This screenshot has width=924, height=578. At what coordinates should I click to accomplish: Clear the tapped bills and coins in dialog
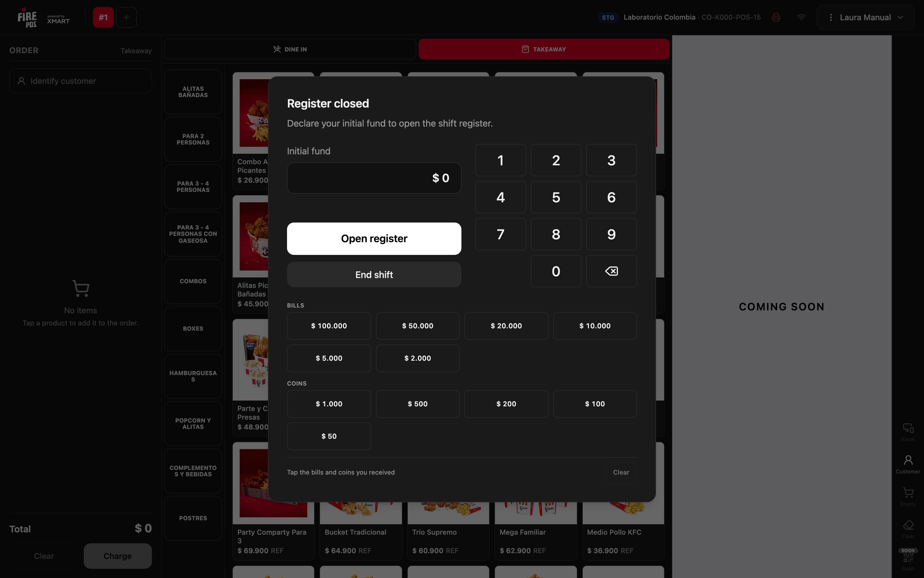[621, 473]
